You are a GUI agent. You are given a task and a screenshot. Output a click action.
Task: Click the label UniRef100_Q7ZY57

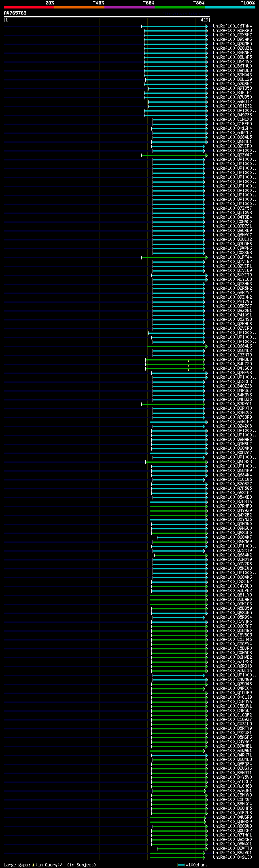click(x=232, y=209)
